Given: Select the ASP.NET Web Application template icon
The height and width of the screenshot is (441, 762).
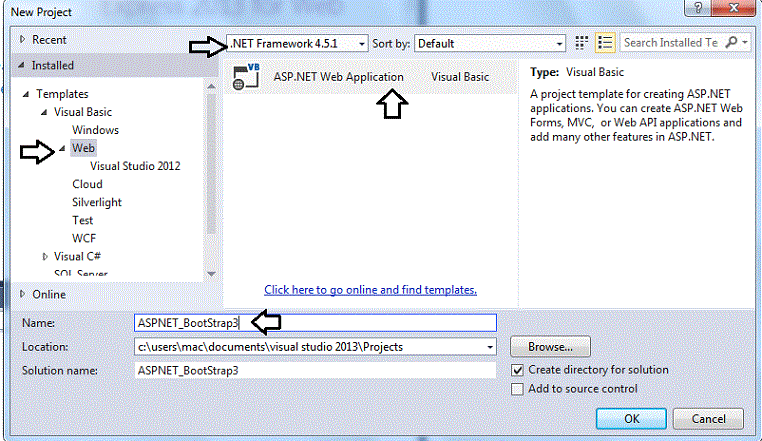Looking at the screenshot, I should tap(246, 77).
